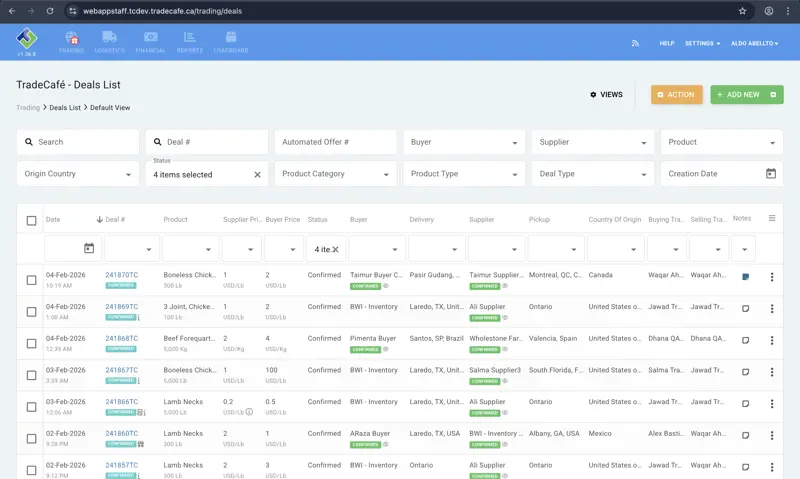Click the TradeCafé logo

pyautogui.click(x=27, y=38)
